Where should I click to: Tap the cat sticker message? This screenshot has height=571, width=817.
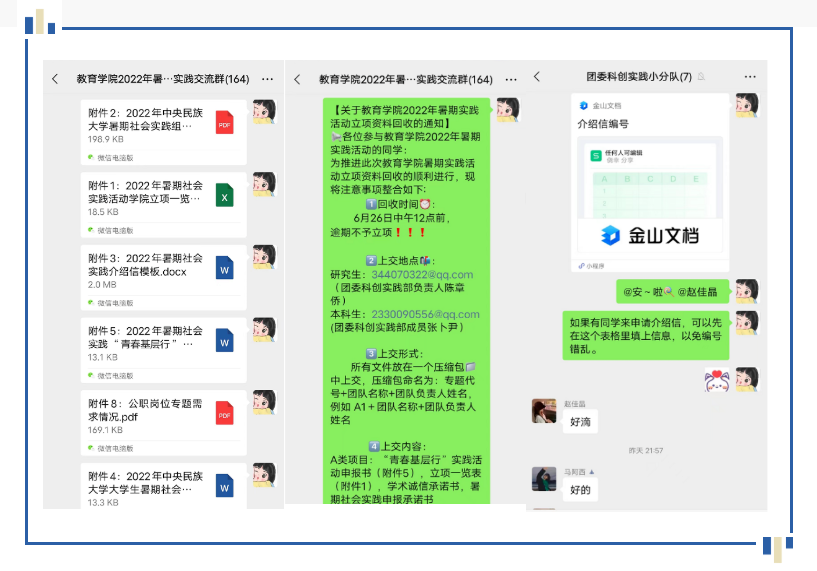click(714, 379)
